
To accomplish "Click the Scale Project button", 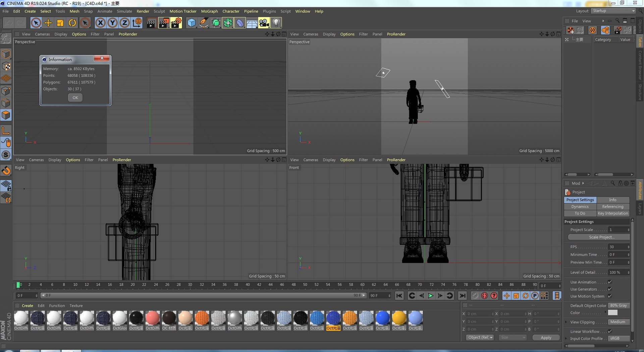I will point(599,237).
